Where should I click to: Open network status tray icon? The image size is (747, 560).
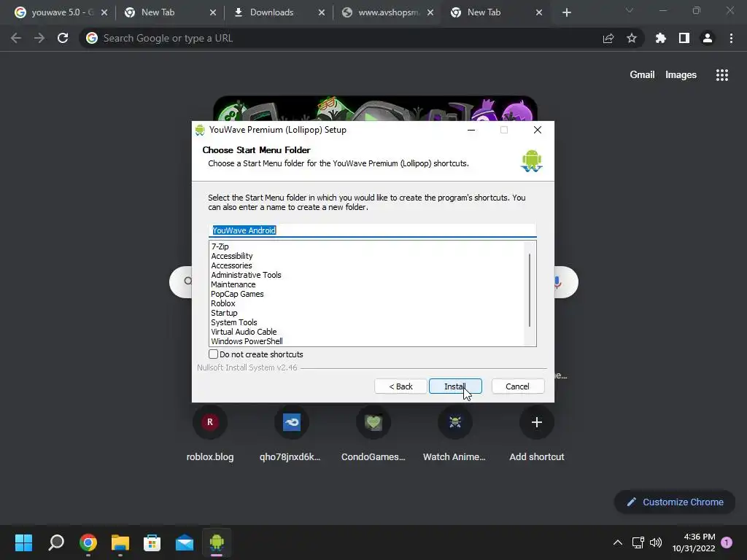pos(638,542)
